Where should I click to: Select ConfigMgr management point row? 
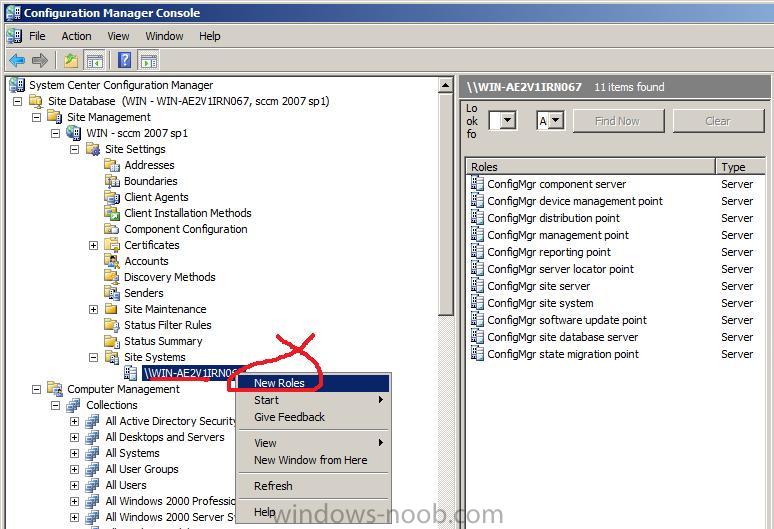tap(617, 235)
